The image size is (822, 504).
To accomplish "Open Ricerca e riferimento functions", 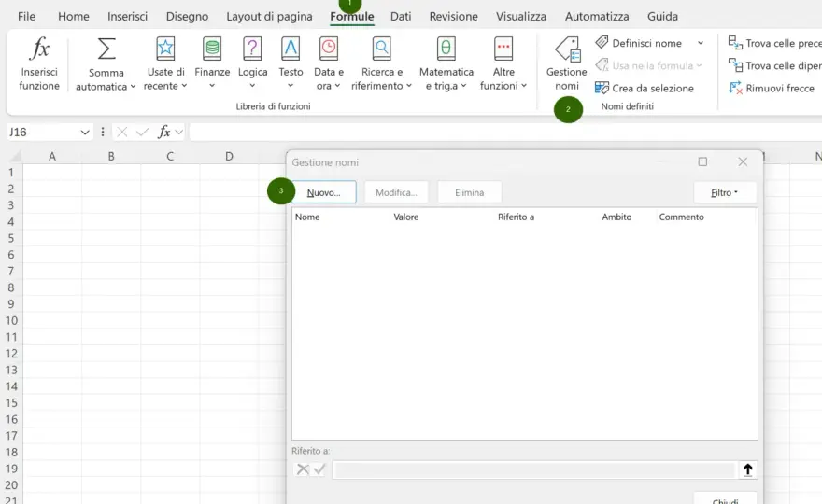I will 382,63.
